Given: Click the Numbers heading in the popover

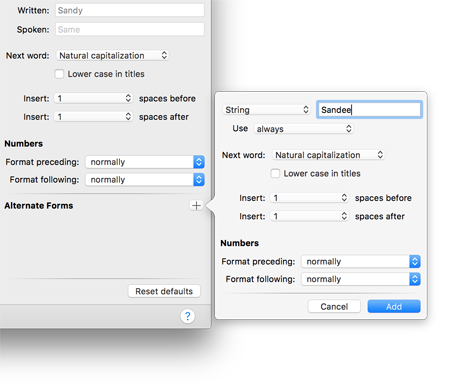Looking at the screenshot, I should point(240,243).
